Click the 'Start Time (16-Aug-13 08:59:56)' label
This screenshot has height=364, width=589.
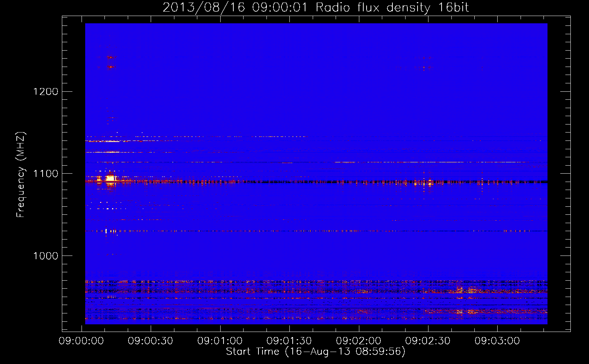click(x=316, y=352)
